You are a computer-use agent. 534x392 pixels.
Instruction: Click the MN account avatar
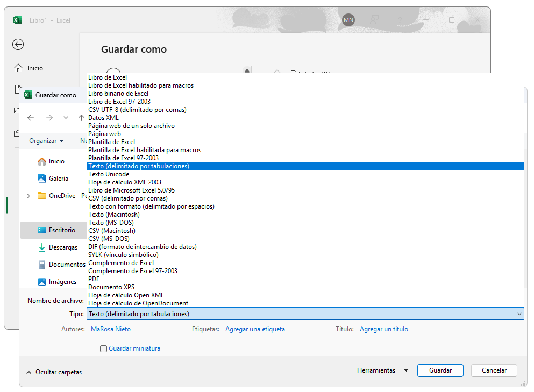click(x=348, y=20)
